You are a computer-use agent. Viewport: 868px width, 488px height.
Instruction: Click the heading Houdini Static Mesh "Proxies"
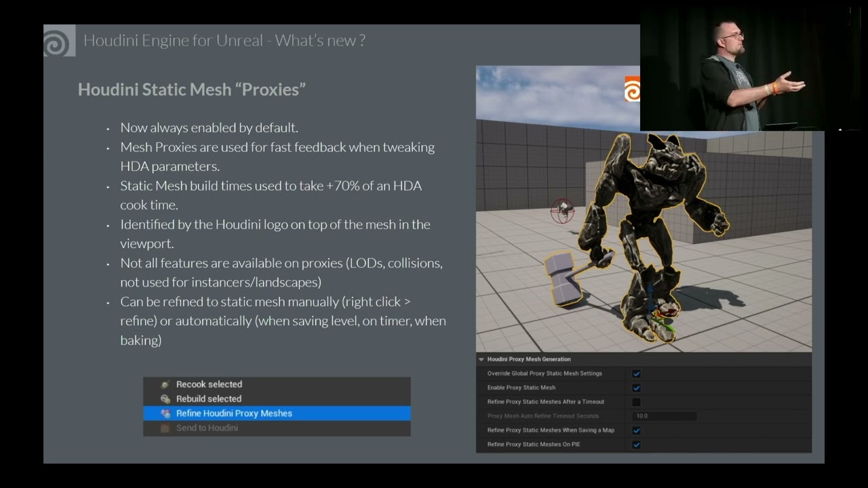tap(192, 89)
